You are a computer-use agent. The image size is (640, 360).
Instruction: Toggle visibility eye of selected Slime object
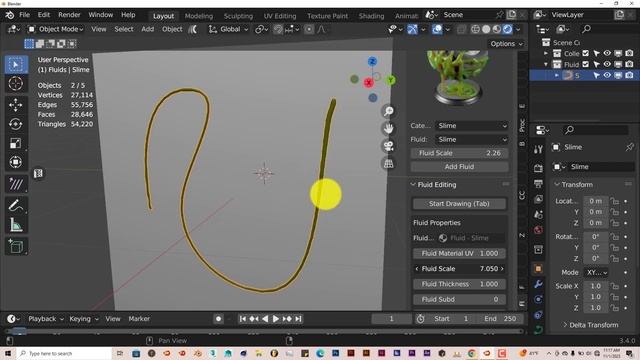tap(607, 75)
